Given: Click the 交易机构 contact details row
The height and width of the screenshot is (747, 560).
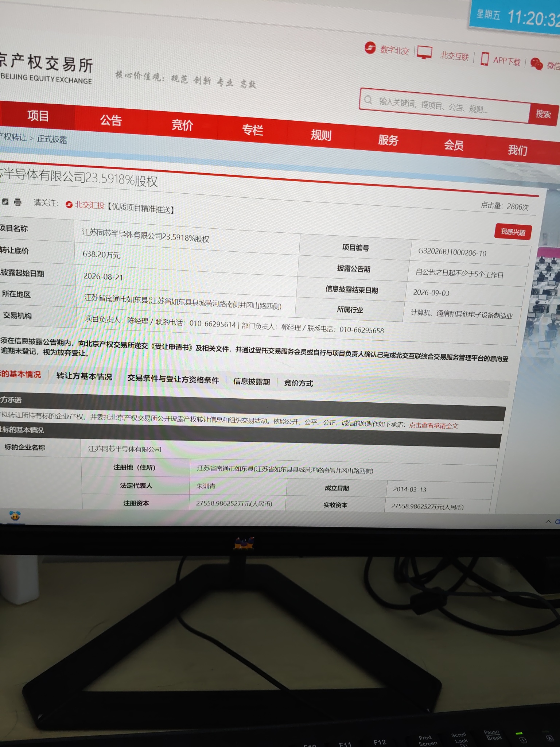Looking at the screenshot, I should pos(234,324).
